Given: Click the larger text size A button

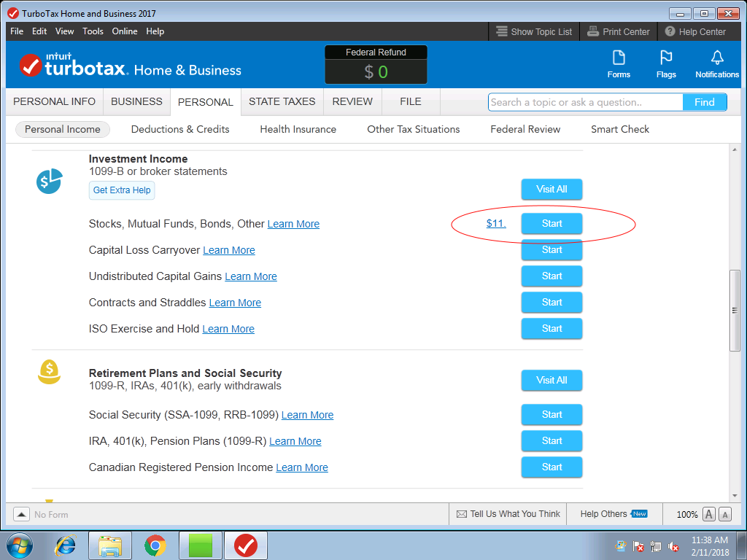Looking at the screenshot, I should [x=709, y=514].
